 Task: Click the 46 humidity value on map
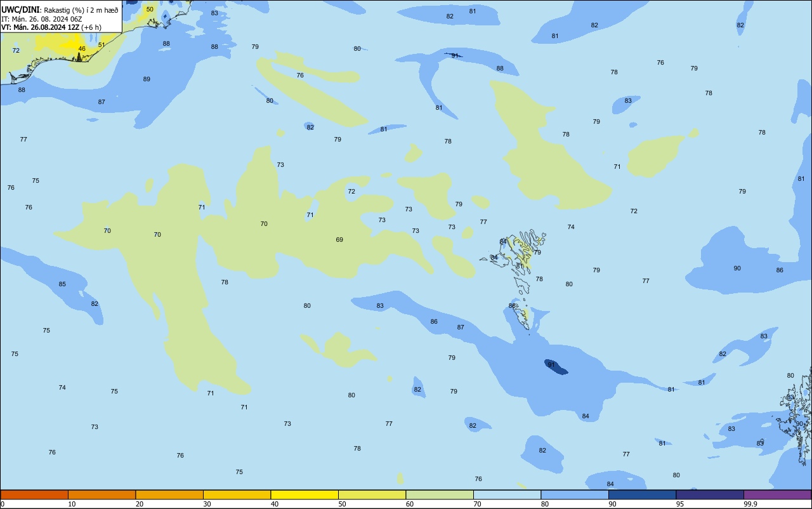click(x=82, y=49)
